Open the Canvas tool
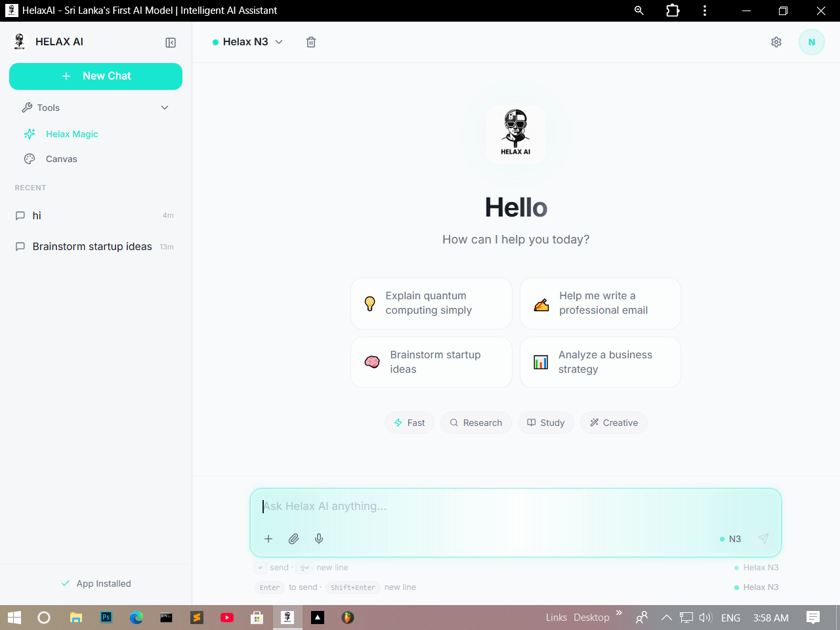The image size is (840, 630). coord(96,159)
